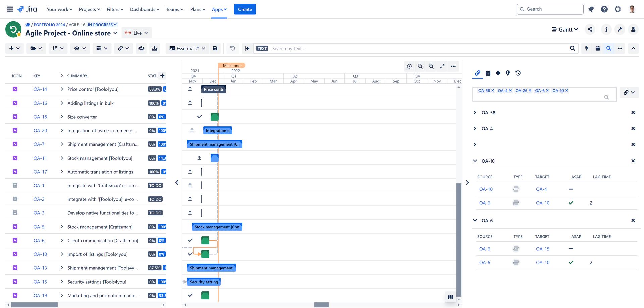The width and height of the screenshot is (644, 308).
Task: Open the markers pin tab icon
Action: point(508,73)
